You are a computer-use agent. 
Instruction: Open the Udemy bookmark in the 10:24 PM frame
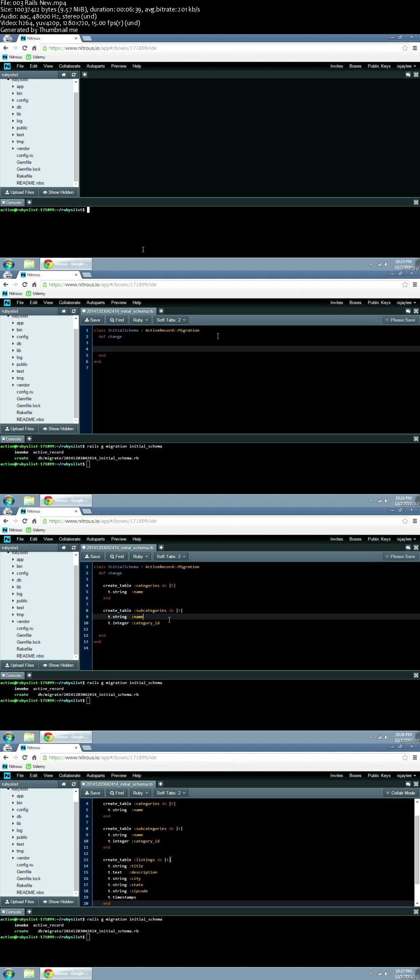coord(36,294)
